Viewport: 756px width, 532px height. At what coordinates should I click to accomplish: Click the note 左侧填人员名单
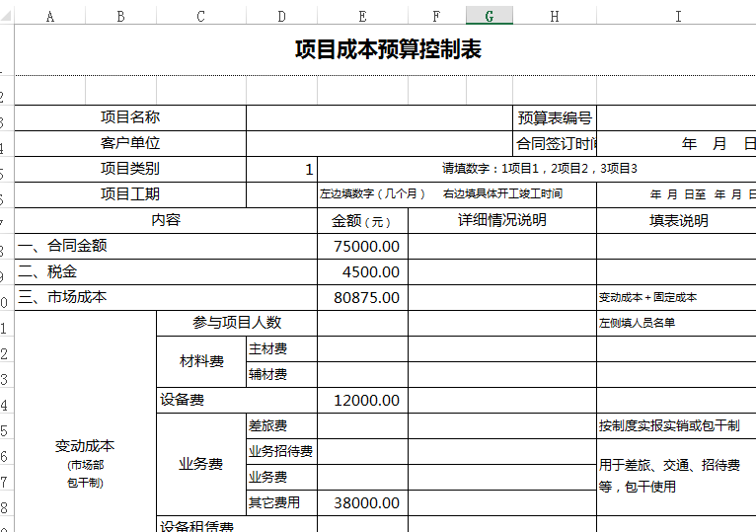(x=637, y=323)
